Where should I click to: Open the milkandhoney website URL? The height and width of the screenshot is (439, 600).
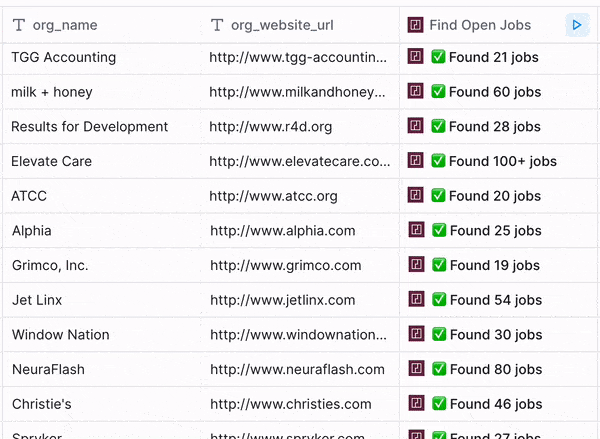click(297, 92)
